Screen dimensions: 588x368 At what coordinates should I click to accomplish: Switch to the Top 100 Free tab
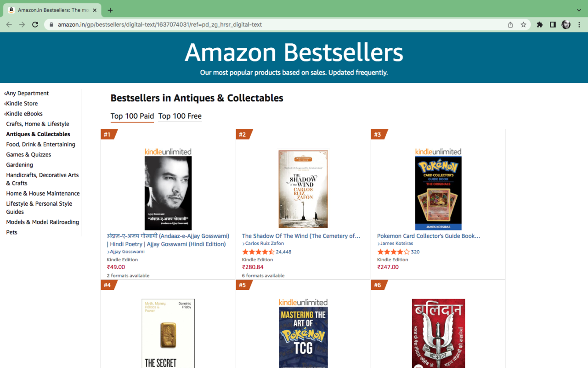click(x=180, y=116)
